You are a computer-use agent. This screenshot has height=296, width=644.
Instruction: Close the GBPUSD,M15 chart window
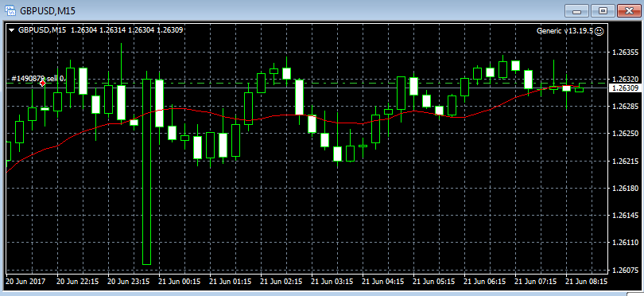(629, 10)
